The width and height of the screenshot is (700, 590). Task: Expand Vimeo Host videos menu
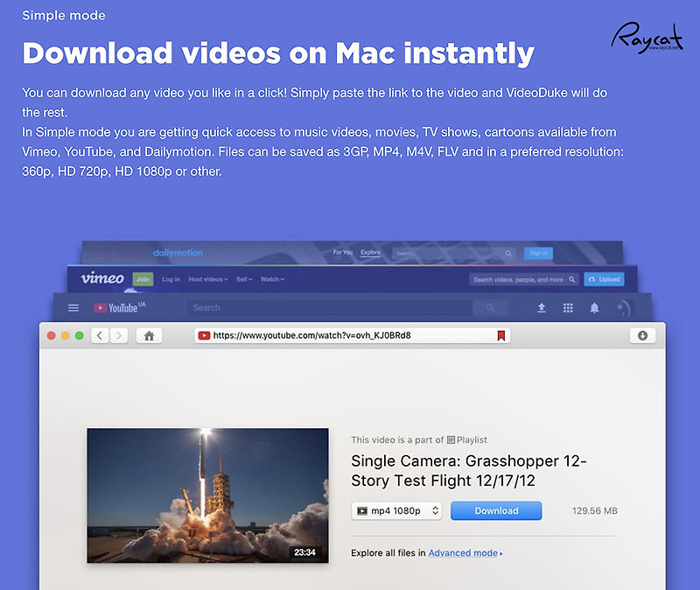pos(208,279)
